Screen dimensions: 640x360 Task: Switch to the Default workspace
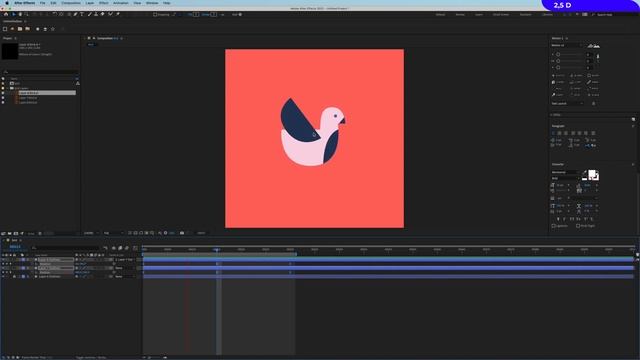point(440,15)
